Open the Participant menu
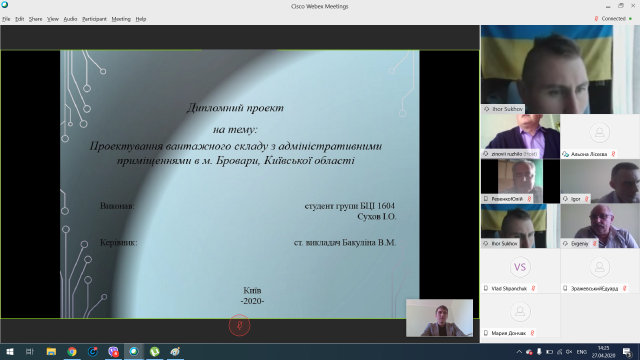640x360 pixels. [94, 19]
